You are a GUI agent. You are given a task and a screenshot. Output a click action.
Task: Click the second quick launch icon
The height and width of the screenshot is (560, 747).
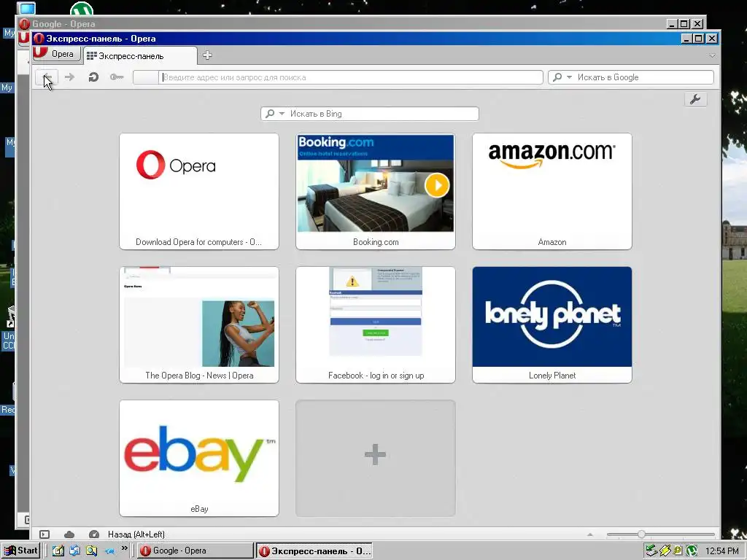[74, 551]
